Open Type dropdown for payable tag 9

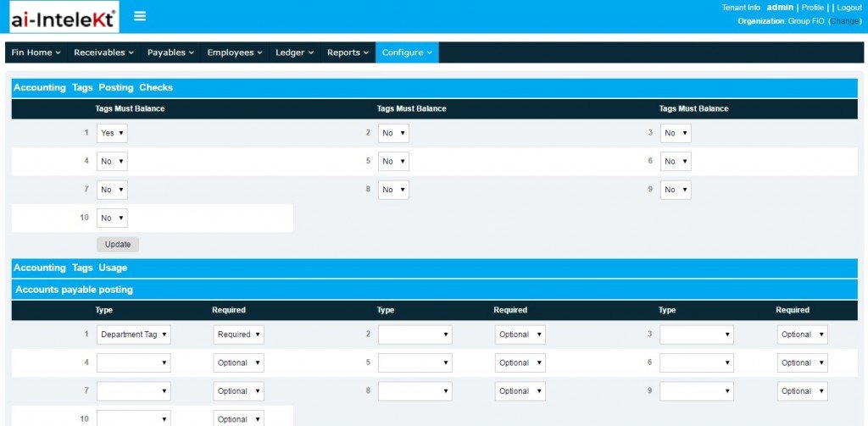click(697, 391)
